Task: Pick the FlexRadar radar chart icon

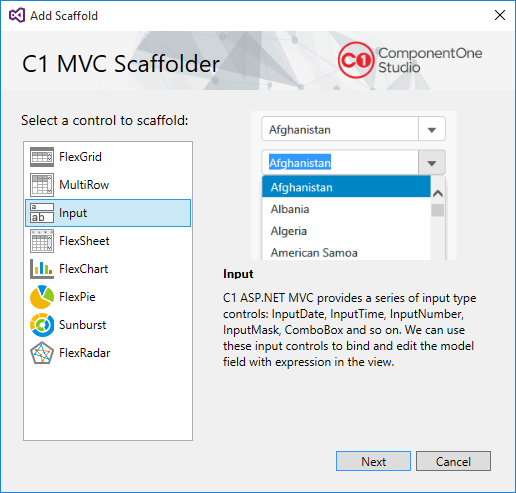Action: pos(42,353)
